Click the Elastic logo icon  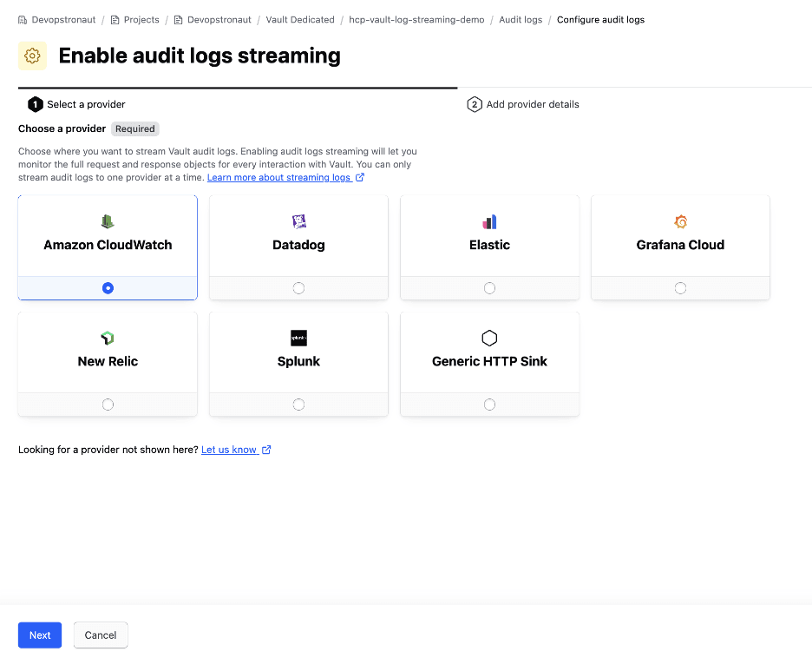point(489,221)
